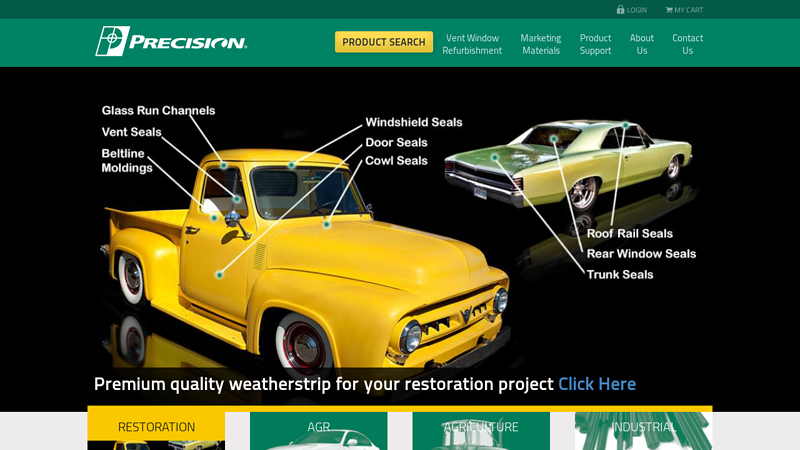The width and height of the screenshot is (800, 450).
Task: Click the Door Seals label
Action: tap(396, 142)
